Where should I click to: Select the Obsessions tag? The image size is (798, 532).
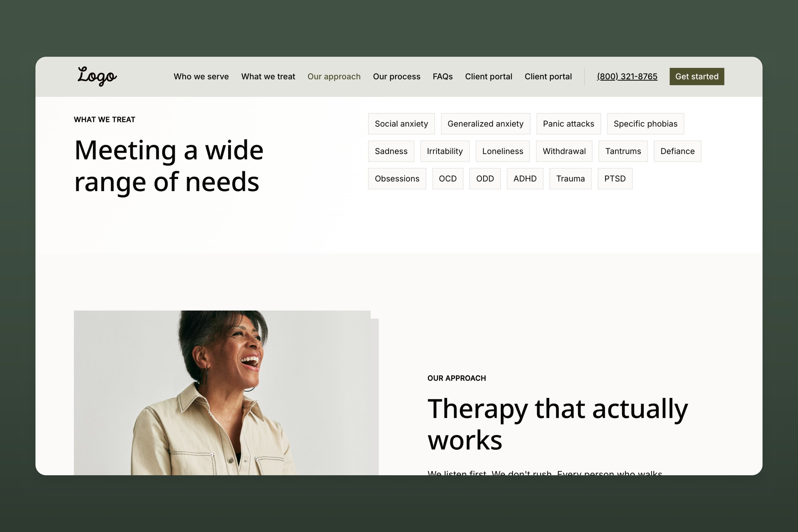397,179
